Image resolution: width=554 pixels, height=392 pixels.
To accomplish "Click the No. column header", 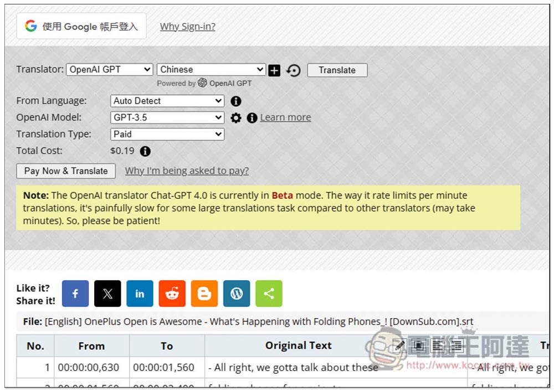I will coord(35,345).
